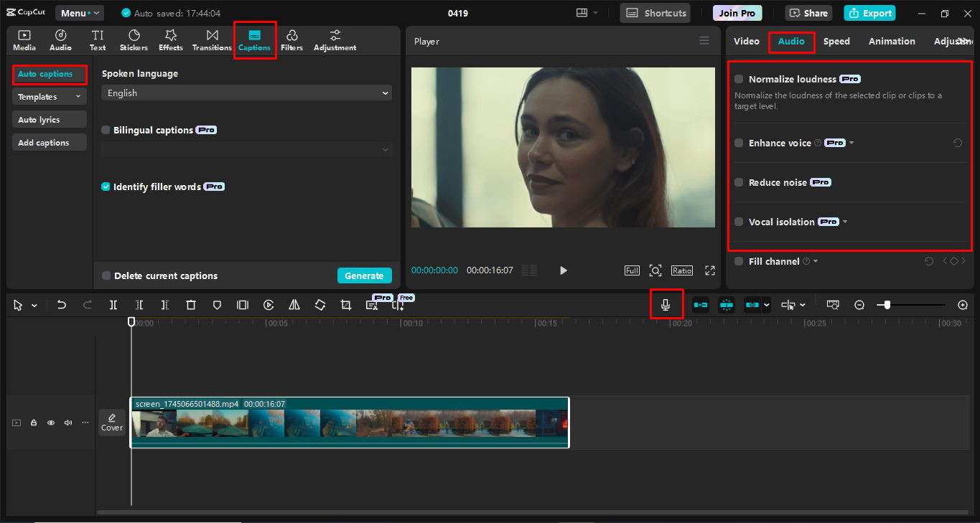The image size is (980, 523).
Task: Play the video in the Player
Action: click(564, 270)
